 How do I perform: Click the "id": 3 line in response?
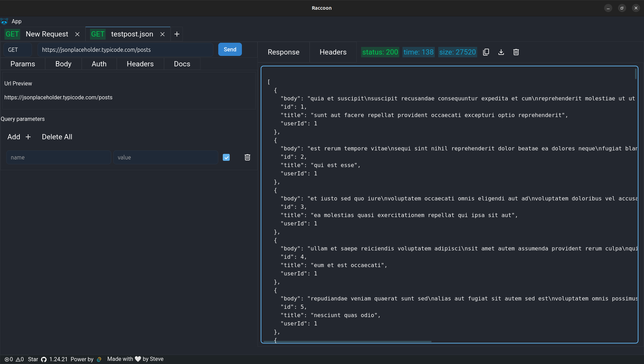294,207
